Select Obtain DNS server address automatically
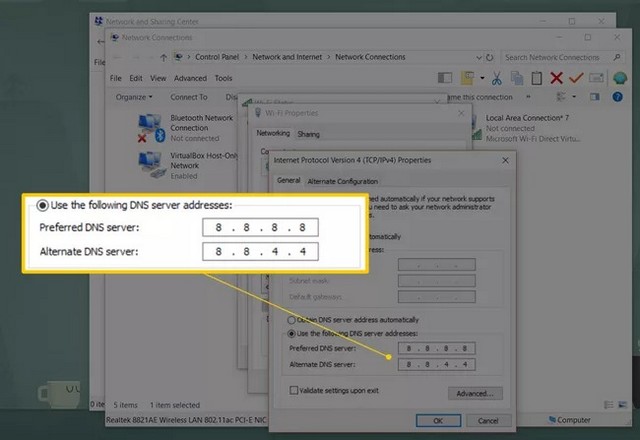 click(293, 318)
